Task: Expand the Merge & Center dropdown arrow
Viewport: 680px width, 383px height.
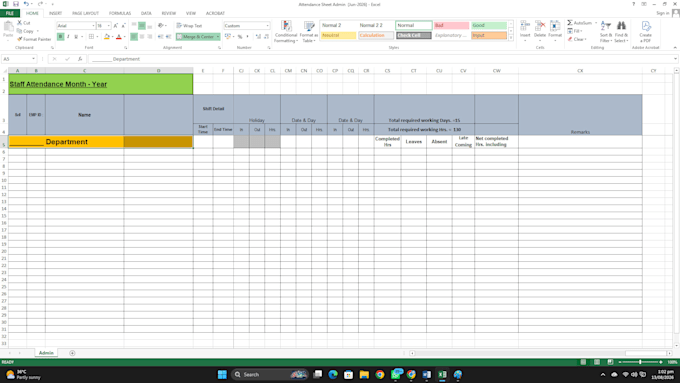Action: pos(218,37)
